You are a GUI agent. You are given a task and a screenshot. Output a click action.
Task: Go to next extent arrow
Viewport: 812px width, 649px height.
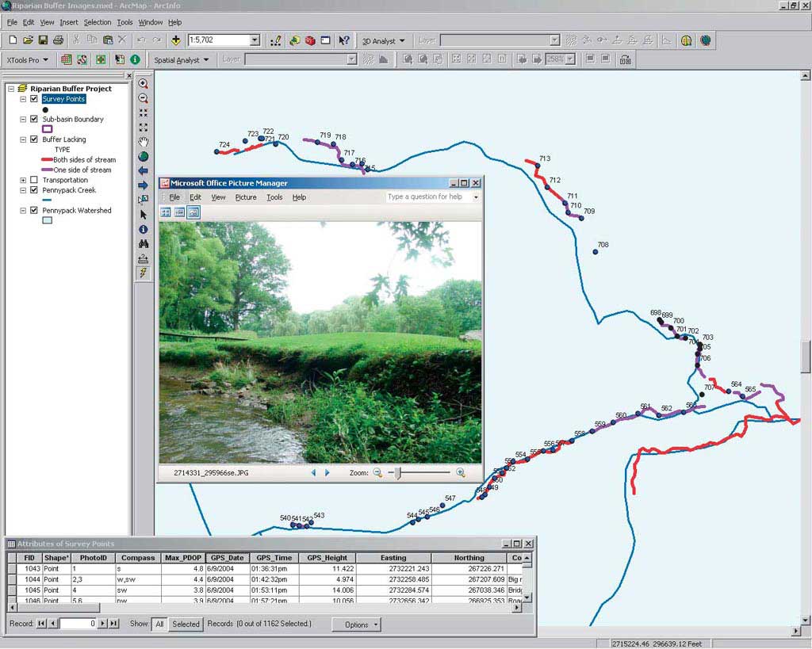pyautogui.click(x=144, y=185)
